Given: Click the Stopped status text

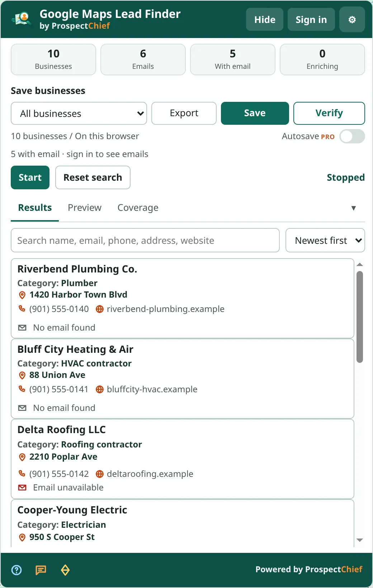Looking at the screenshot, I should 346,177.
